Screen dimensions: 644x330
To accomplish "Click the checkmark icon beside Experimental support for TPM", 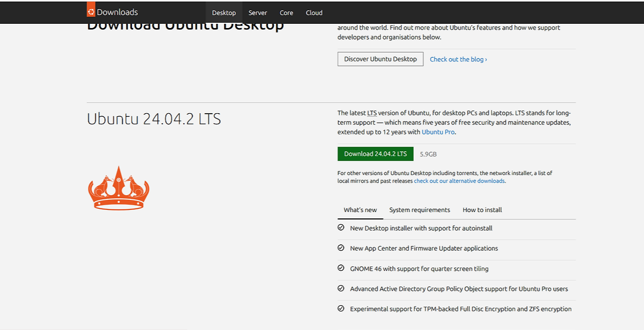I will point(341,308).
